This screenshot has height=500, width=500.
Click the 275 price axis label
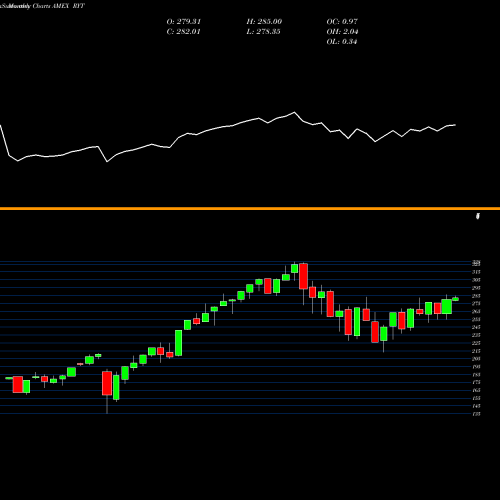click(476, 303)
